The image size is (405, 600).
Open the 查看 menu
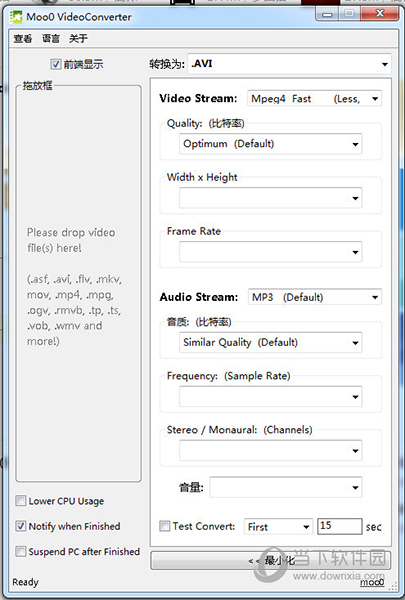23,38
